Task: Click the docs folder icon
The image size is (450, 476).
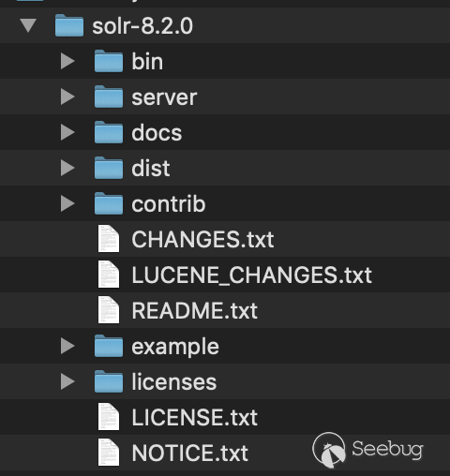Action: [109, 132]
